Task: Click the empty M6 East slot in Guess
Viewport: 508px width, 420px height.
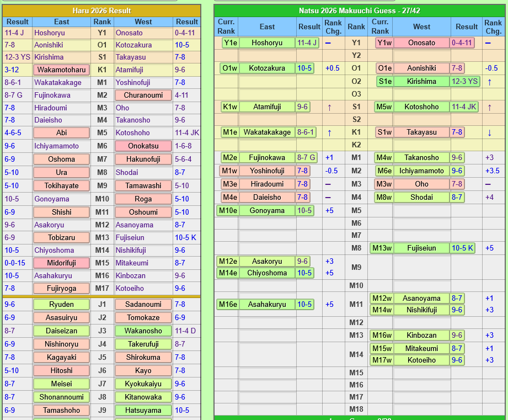Action: [268, 223]
